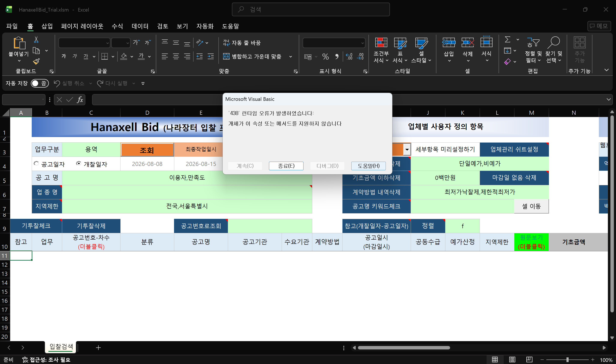Image resolution: width=616 pixels, height=364 pixels.
Task: Click the Font Color icon
Action: point(141,56)
